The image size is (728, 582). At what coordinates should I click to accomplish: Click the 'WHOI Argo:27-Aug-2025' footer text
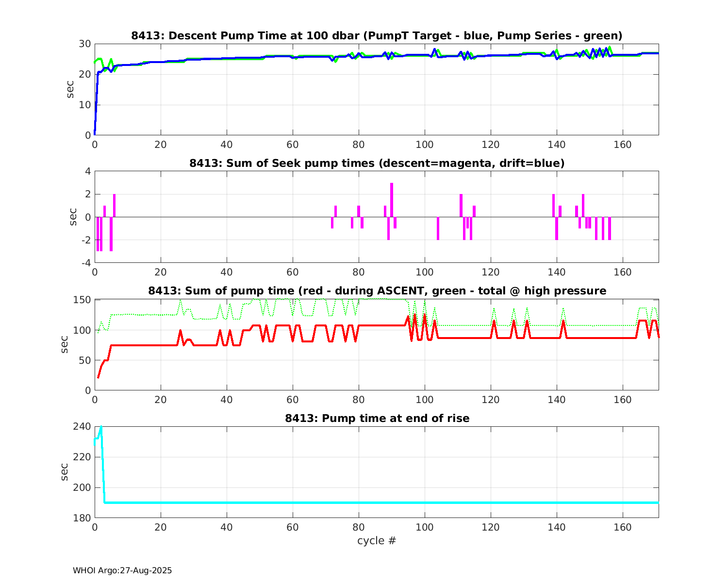point(122,570)
